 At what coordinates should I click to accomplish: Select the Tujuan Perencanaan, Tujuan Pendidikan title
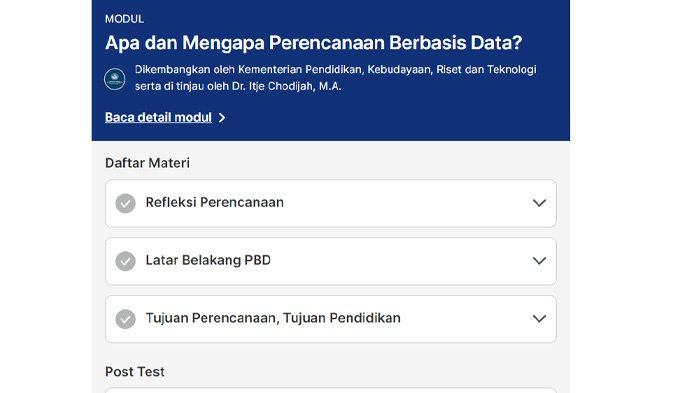273,318
